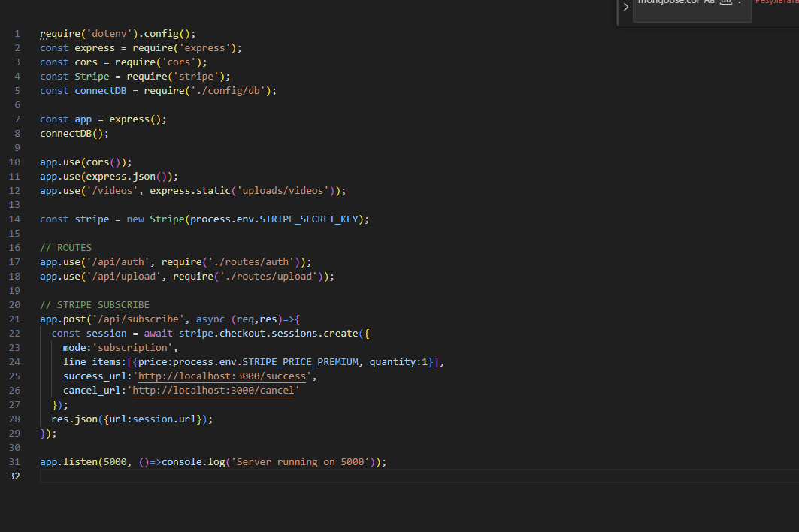Click the 'cors' string on line 3
Image resolution: width=799 pixels, height=532 pixels.
(x=178, y=62)
